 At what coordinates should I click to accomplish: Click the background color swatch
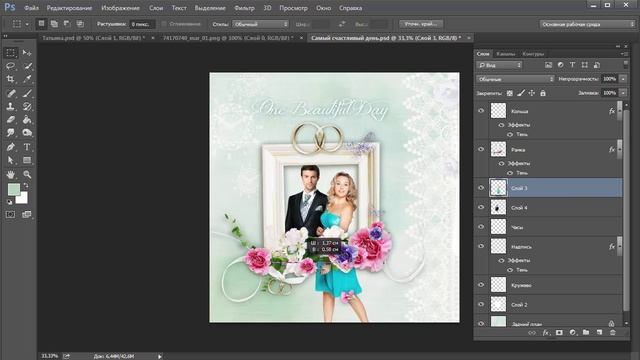pyautogui.click(x=23, y=199)
